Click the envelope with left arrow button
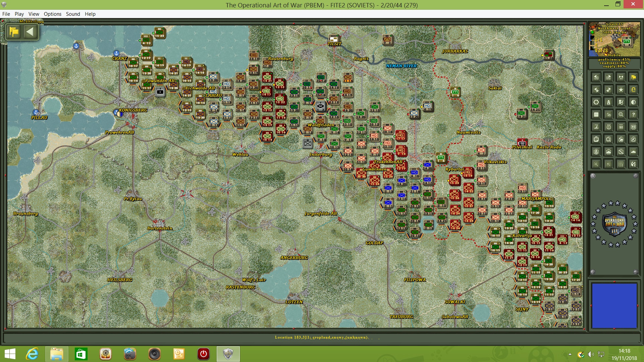The height and width of the screenshot is (362, 644). pyautogui.click(x=596, y=77)
